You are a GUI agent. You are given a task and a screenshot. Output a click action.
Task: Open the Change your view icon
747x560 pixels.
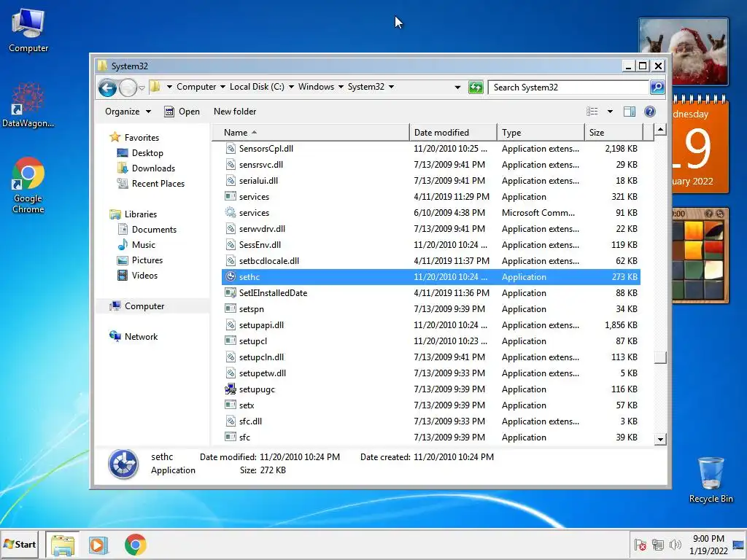pyautogui.click(x=592, y=112)
